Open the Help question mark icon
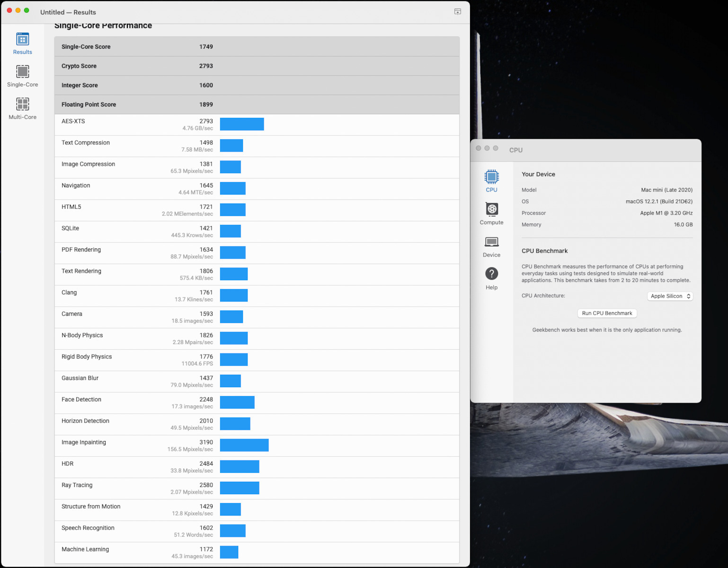This screenshot has width=728, height=568. [491, 274]
